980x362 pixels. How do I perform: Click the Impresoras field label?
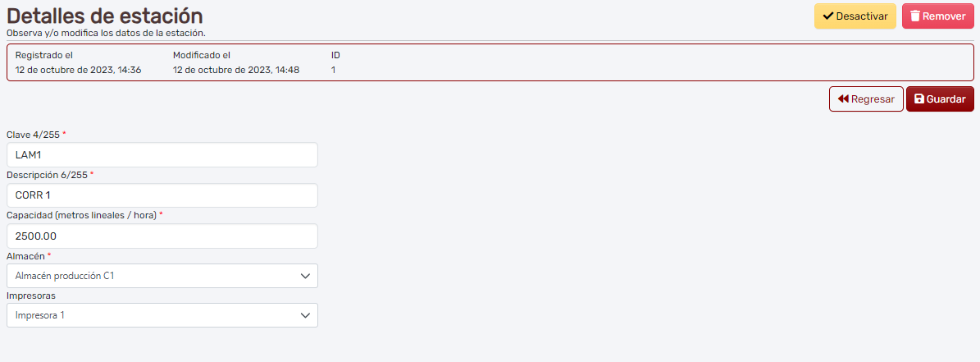tap(30, 296)
